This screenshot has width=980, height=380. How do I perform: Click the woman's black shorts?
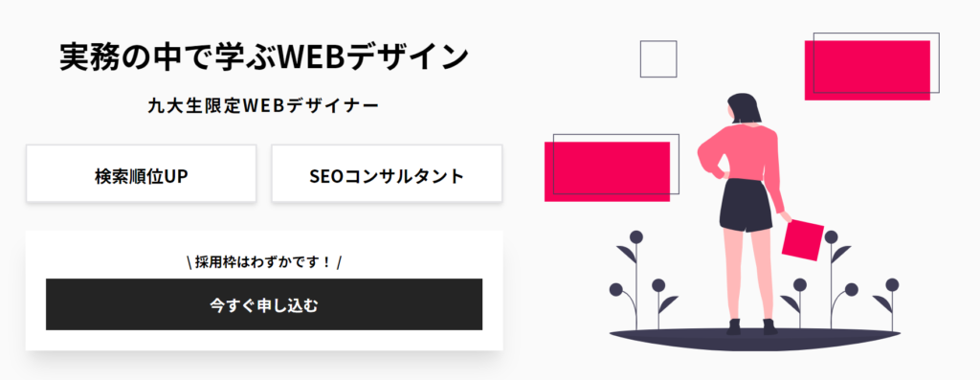click(746, 205)
